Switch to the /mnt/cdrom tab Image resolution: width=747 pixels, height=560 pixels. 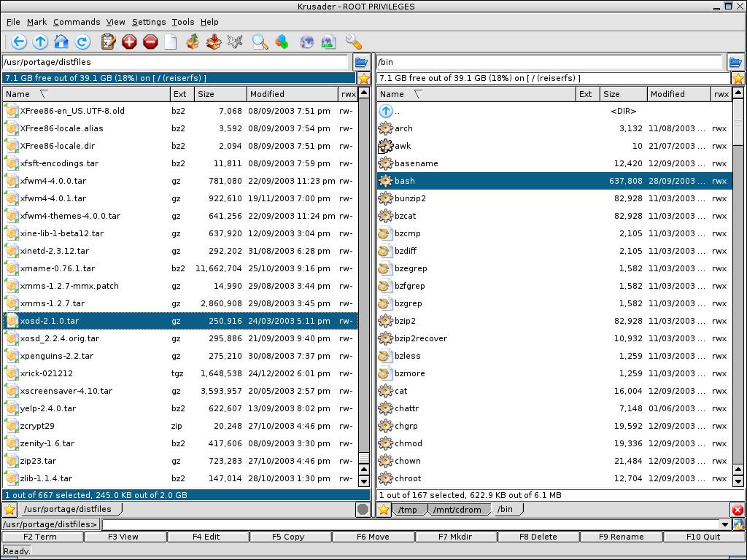point(458,510)
